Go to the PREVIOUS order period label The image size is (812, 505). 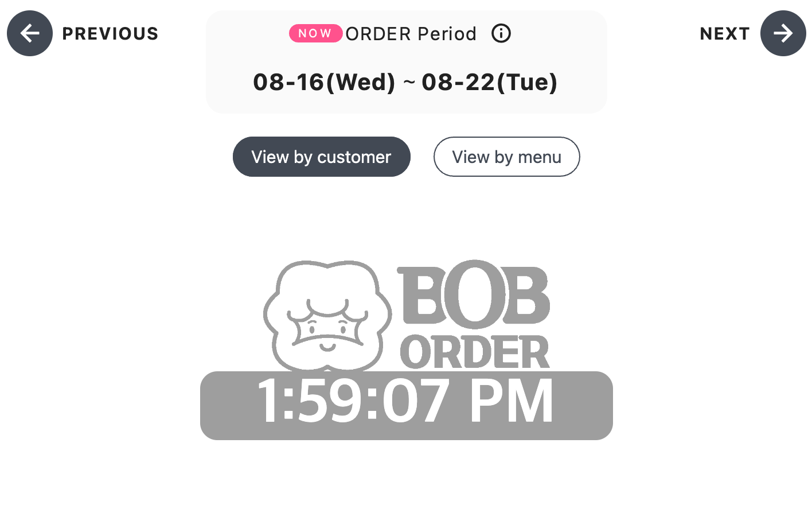coord(110,34)
